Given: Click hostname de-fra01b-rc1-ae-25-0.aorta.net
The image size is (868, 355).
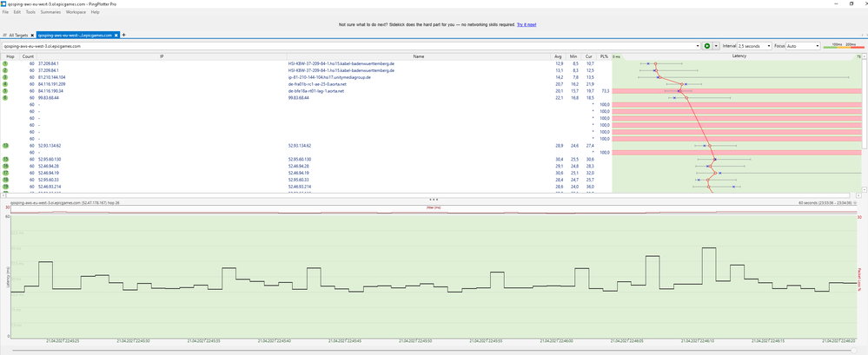Looking at the screenshot, I should 315,84.
